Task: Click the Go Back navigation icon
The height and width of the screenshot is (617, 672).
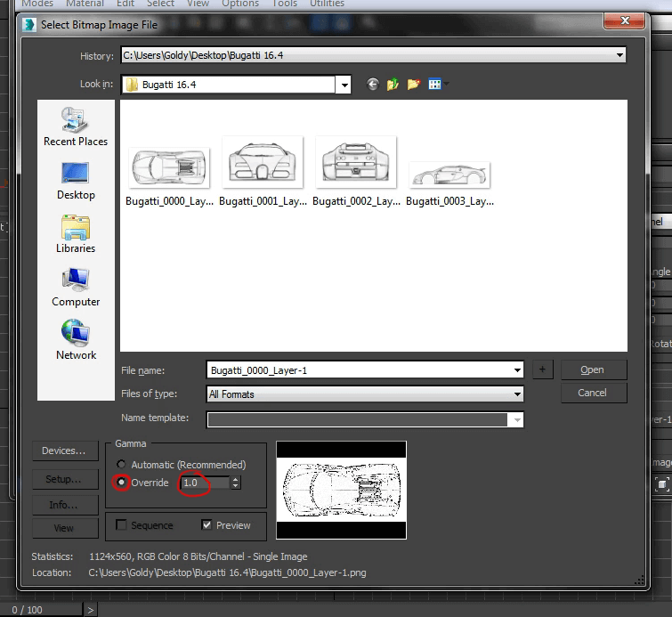Action: coord(372,85)
